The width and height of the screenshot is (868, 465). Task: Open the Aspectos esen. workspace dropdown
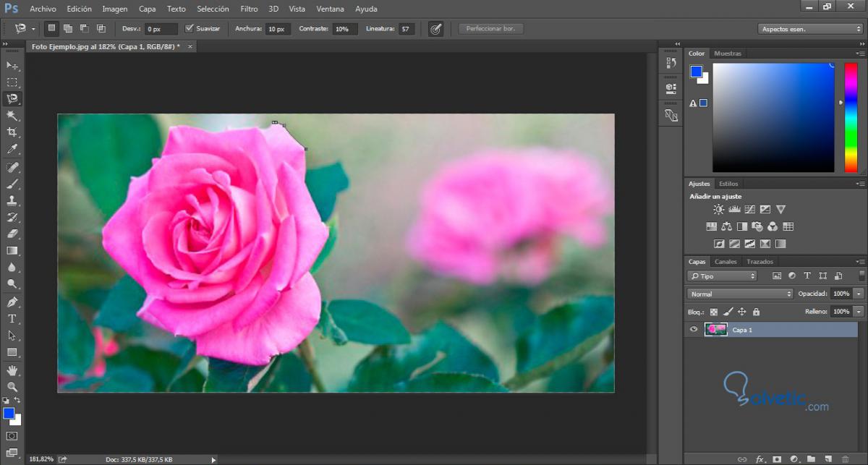pos(809,29)
